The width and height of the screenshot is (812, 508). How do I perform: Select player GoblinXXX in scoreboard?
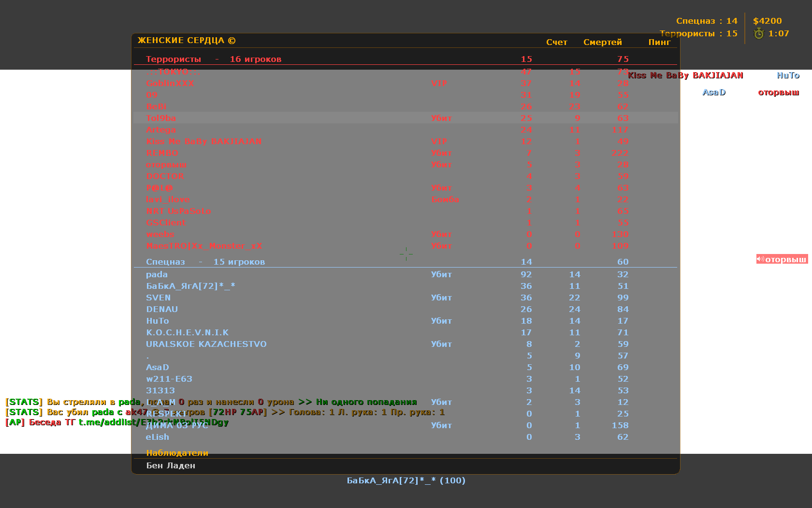pyautogui.click(x=170, y=83)
